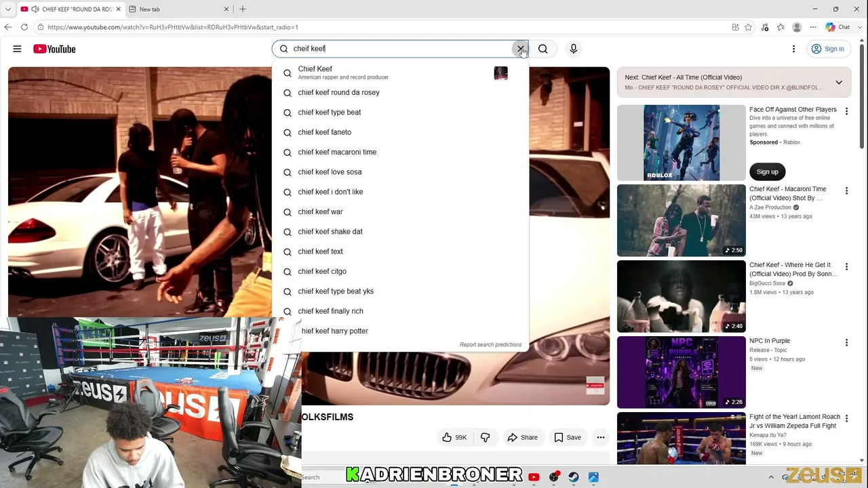Choose chief keef type beat yks suggestion

[x=400, y=291]
